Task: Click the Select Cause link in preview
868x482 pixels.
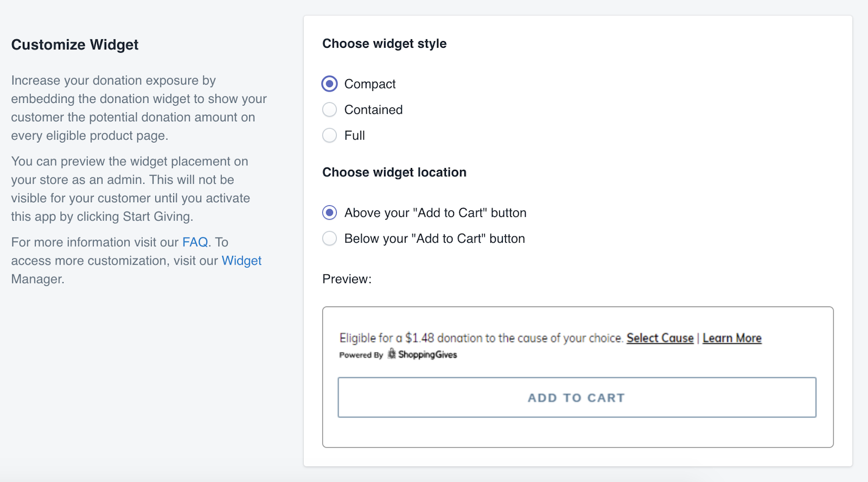Action: point(660,338)
